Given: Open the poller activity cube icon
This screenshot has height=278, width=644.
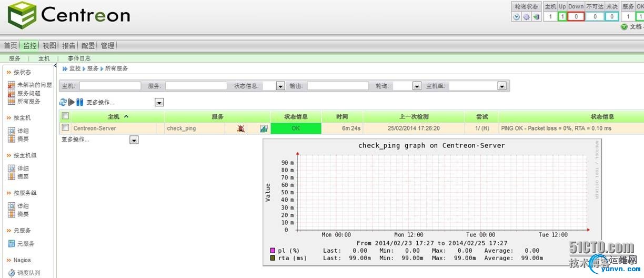Looking at the screenshot, I should tap(536, 17).
